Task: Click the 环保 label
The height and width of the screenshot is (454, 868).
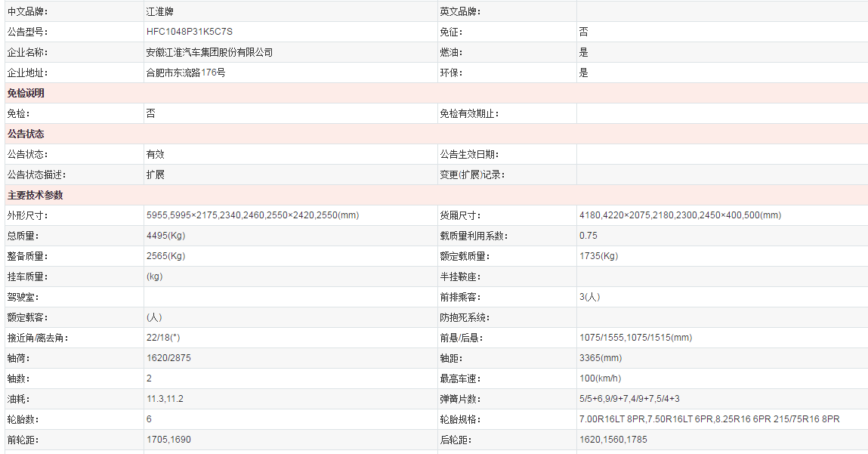Action: (x=450, y=73)
